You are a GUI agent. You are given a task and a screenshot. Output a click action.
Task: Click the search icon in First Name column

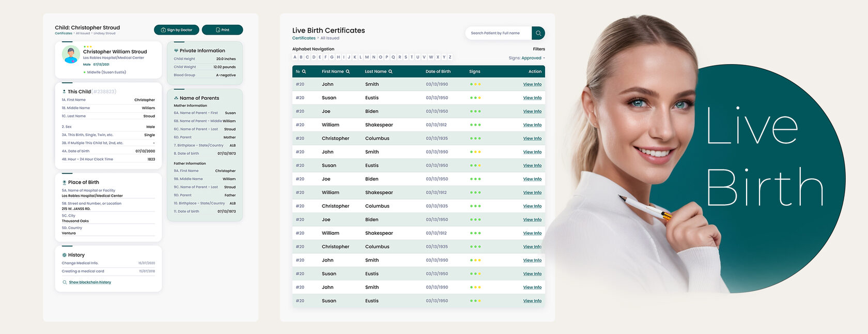pos(348,72)
